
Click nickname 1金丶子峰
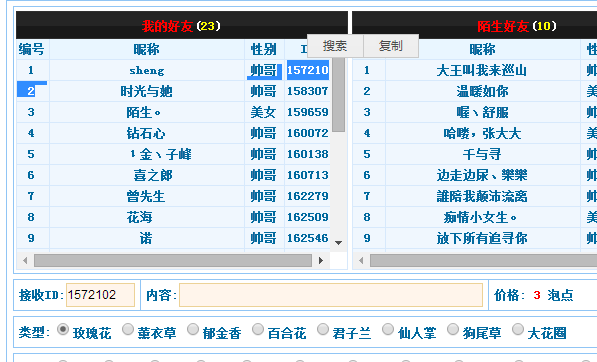point(160,154)
